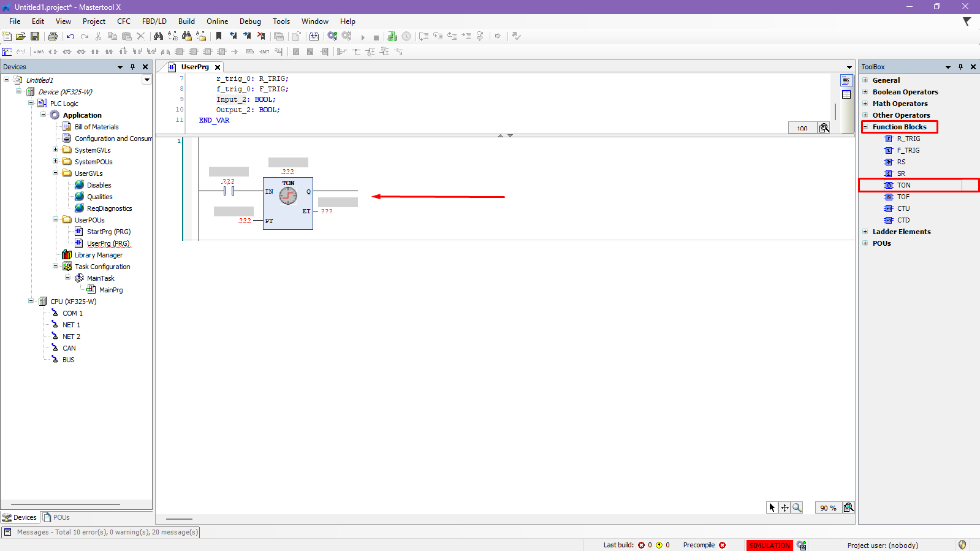Expand the SystemGVLs folder

(55, 150)
